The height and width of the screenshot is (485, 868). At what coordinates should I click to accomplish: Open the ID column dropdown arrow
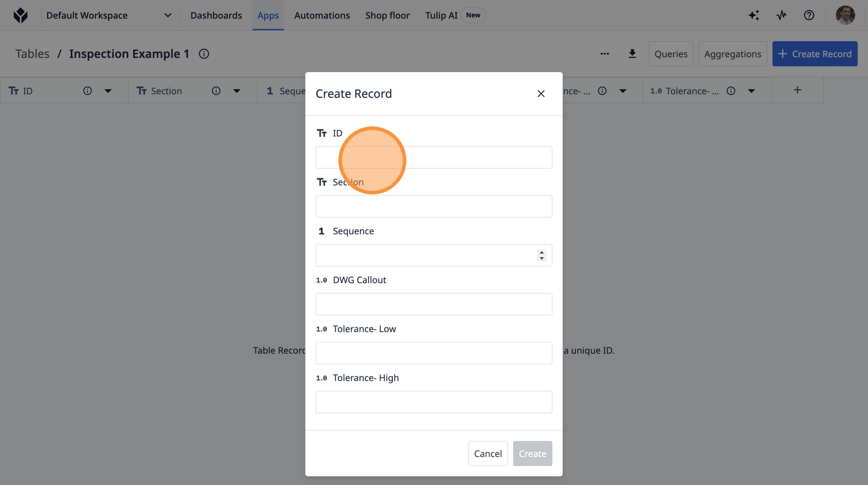pos(108,91)
